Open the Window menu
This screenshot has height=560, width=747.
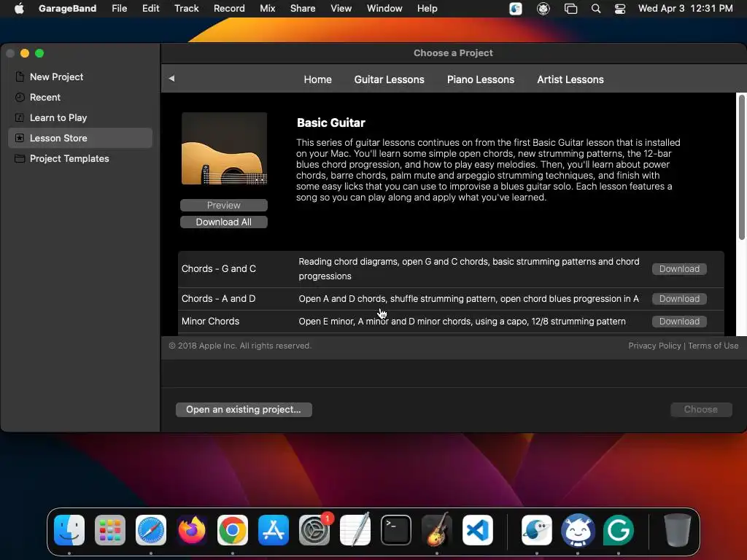[384, 9]
